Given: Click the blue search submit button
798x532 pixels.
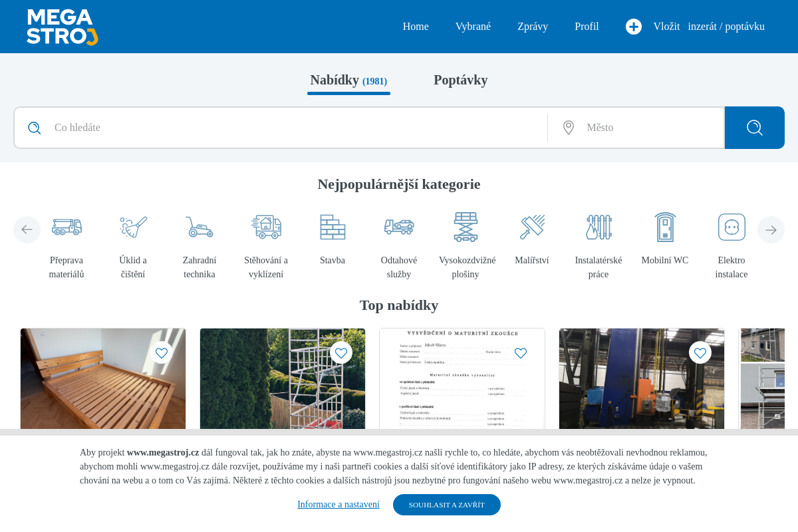Looking at the screenshot, I should [755, 128].
